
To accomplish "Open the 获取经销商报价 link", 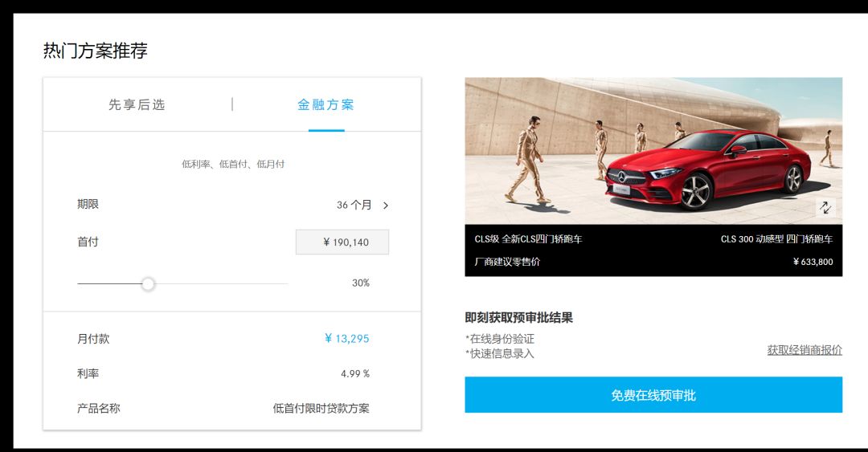I will click(805, 350).
